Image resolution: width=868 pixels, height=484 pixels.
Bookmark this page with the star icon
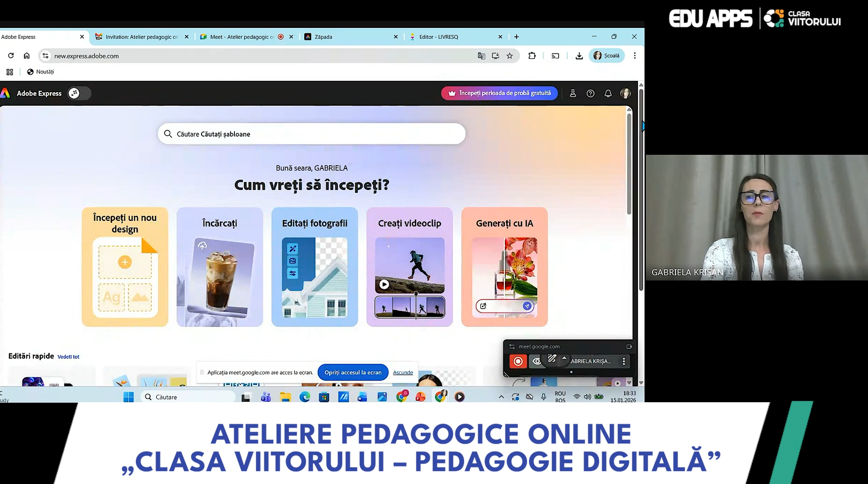pos(510,56)
